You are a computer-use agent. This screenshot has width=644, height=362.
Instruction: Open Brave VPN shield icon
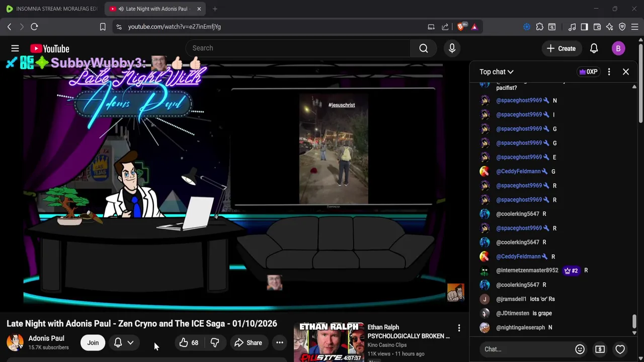point(622,27)
